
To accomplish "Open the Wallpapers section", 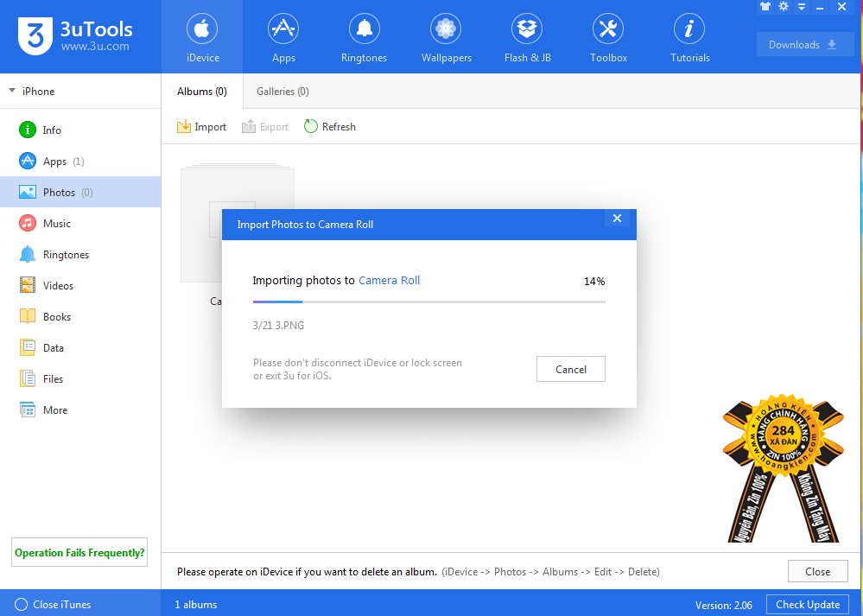I will tap(446, 37).
